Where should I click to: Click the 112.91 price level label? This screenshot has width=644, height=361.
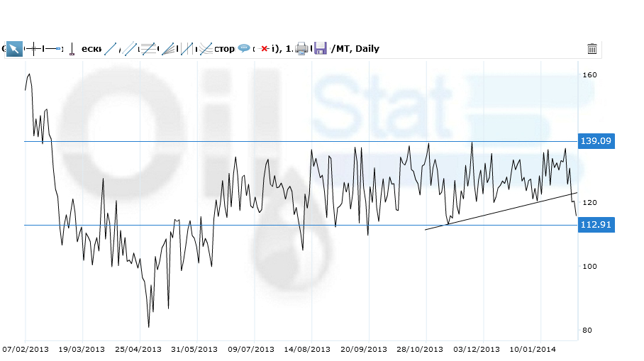click(x=596, y=225)
